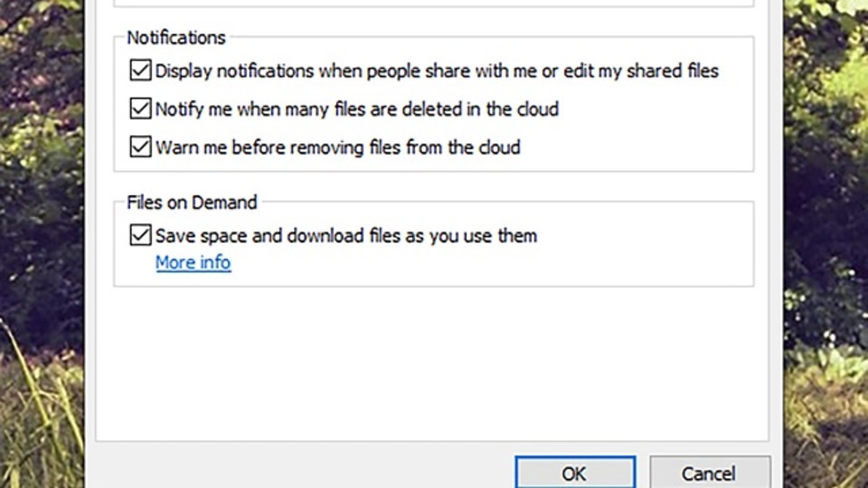868x488 pixels.
Task: Click the gray button bar left of OK
Action: pos(299,466)
